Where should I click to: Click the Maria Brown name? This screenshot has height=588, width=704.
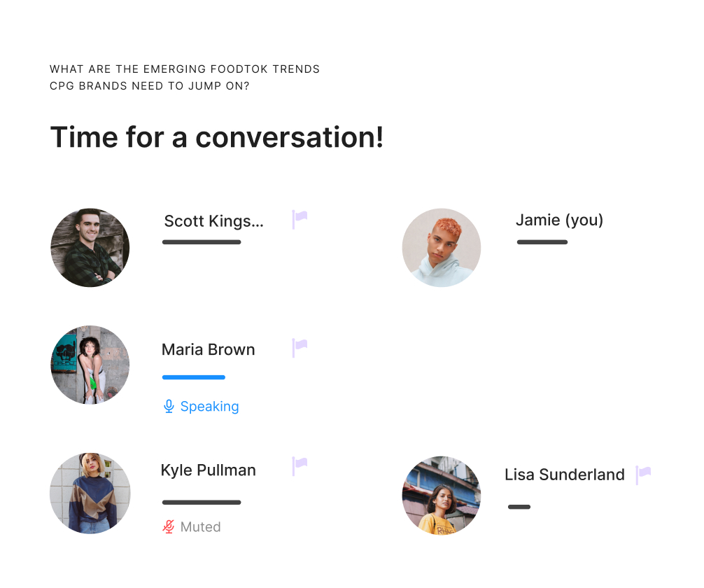pyautogui.click(x=209, y=349)
